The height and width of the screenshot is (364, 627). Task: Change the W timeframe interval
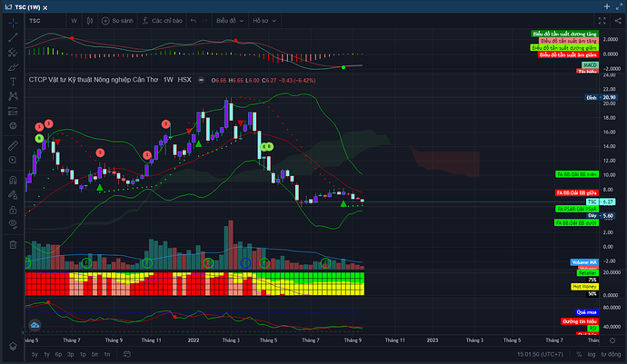coord(75,19)
